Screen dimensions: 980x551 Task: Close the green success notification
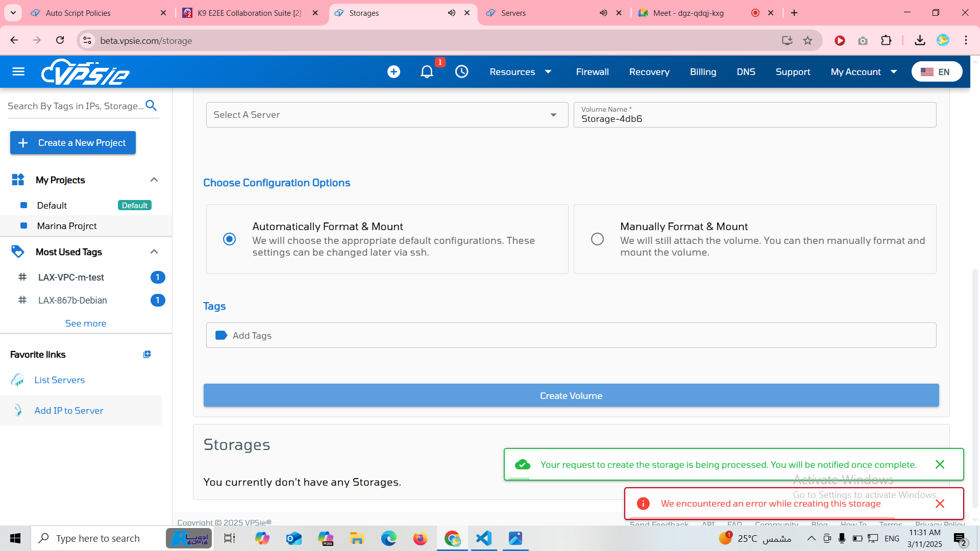pos(940,464)
